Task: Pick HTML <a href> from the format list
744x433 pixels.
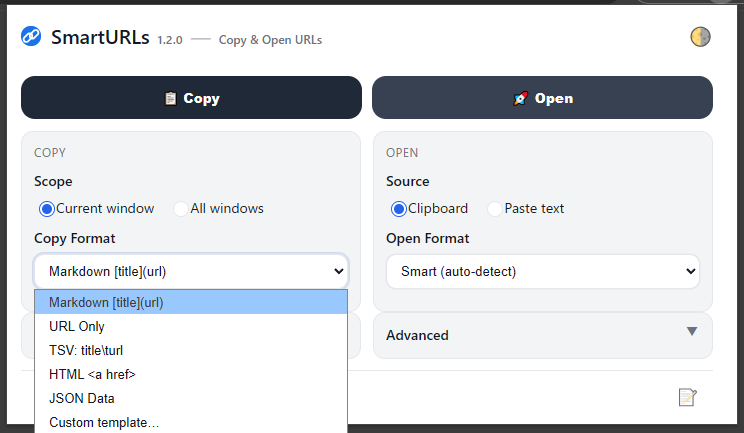Action: coord(191,374)
